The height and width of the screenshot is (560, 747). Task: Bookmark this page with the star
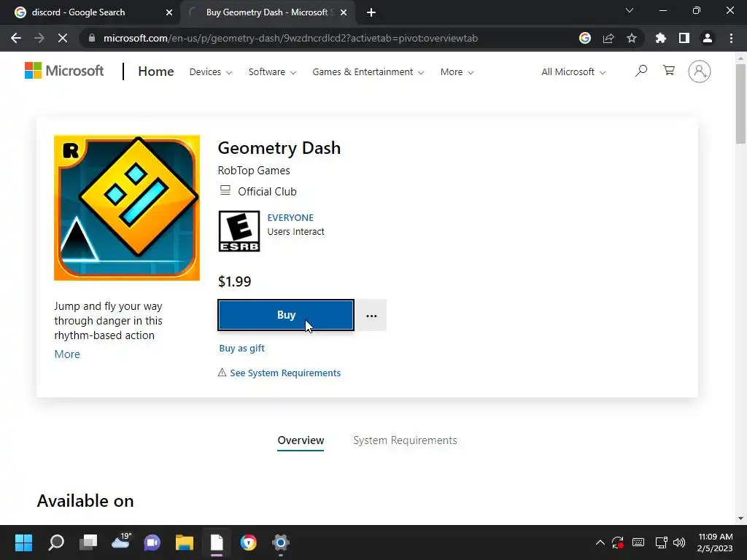pos(632,38)
